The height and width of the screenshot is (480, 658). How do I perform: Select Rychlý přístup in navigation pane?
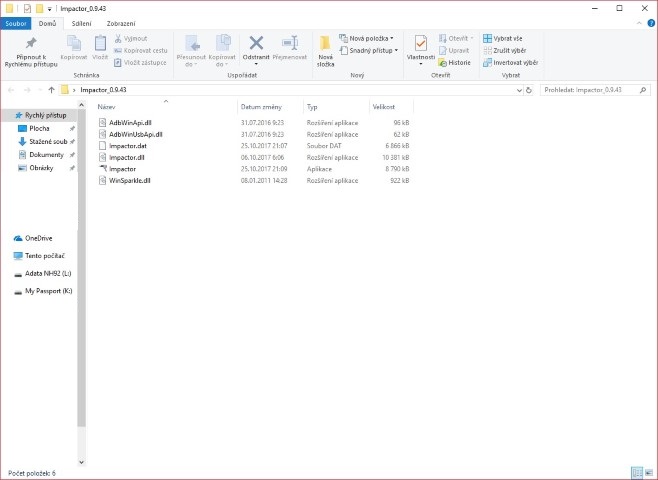click(x=40, y=115)
